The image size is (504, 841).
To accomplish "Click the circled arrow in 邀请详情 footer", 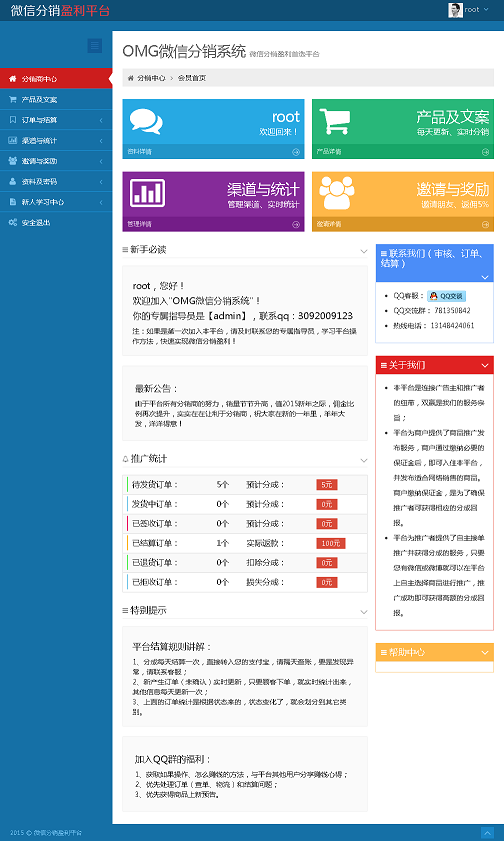I will pyautogui.click(x=485, y=224).
